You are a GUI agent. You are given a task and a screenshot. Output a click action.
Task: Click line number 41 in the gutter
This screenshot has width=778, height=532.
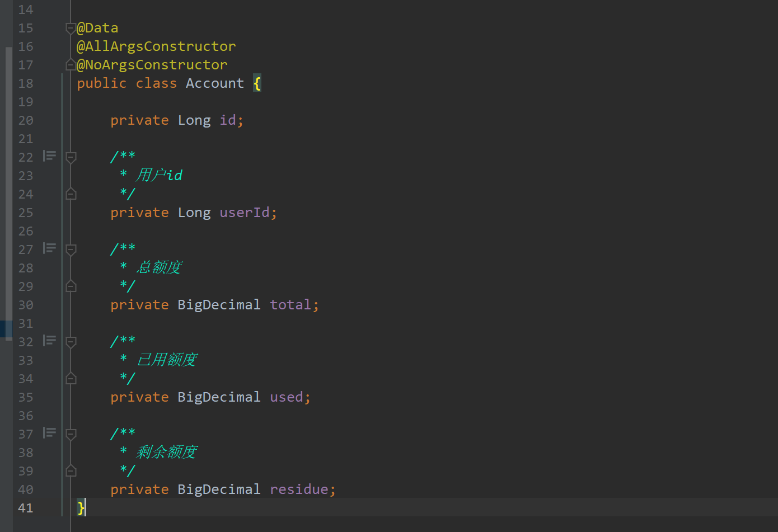26,508
